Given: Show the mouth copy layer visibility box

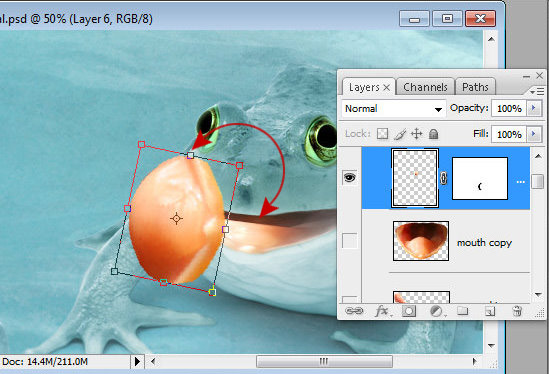Looking at the screenshot, I should click(349, 241).
